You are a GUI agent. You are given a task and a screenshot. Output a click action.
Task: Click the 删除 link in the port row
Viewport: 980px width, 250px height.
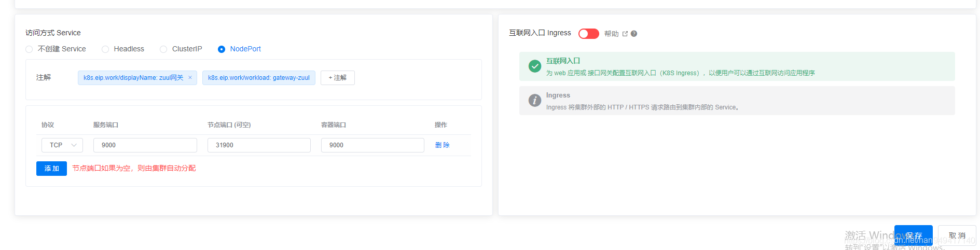[x=442, y=145]
